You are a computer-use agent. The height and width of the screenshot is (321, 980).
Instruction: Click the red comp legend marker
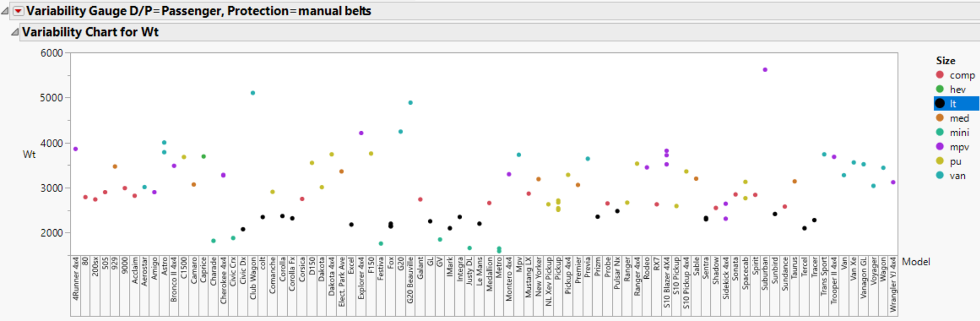click(x=939, y=75)
